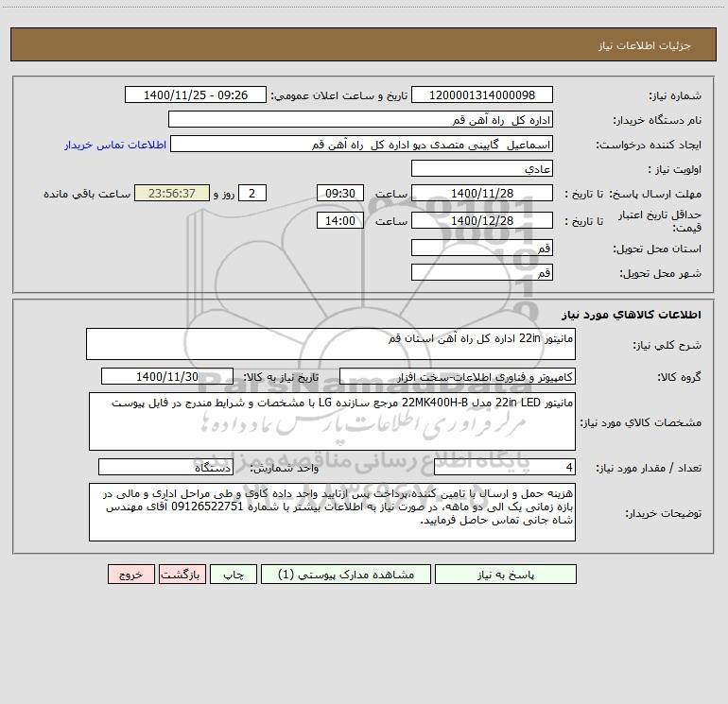The width and height of the screenshot is (728, 704).
Task: Select the need number field 1200001314000098
Action: click(x=482, y=94)
